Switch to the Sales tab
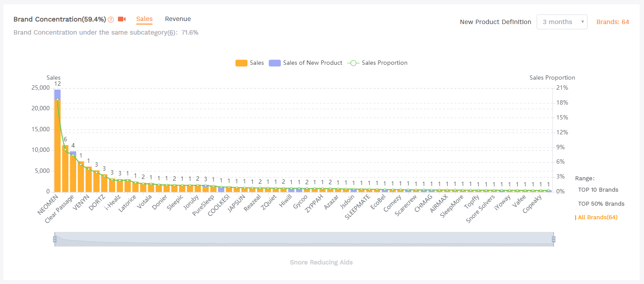This screenshot has width=644, height=284. coord(144,19)
